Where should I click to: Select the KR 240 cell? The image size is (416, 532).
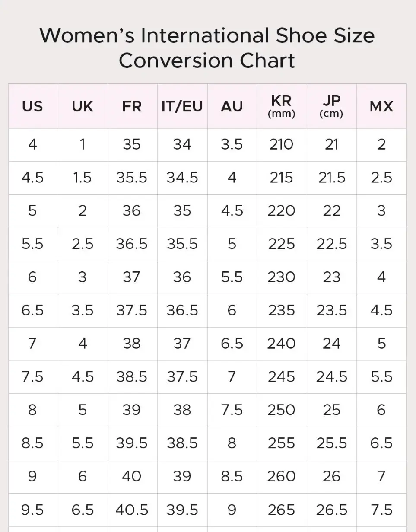tap(282, 344)
